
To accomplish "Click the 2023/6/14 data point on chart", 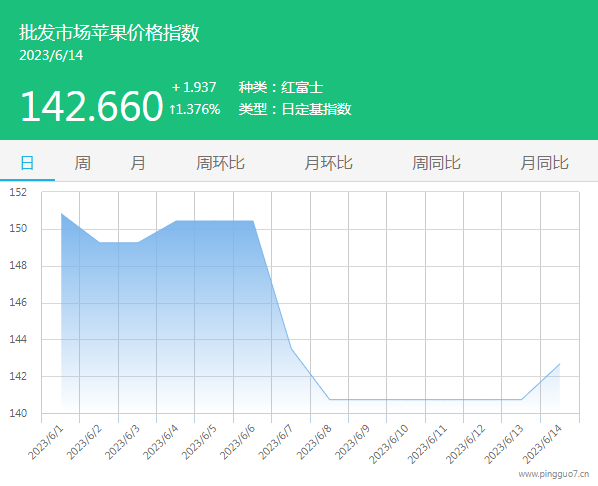I will point(559,364).
